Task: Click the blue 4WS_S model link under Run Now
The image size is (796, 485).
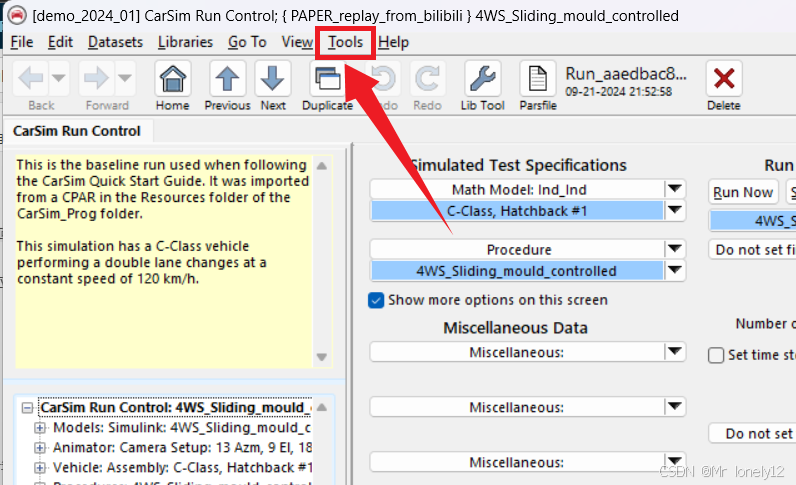Action: pyautogui.click(x=752, y=221)
